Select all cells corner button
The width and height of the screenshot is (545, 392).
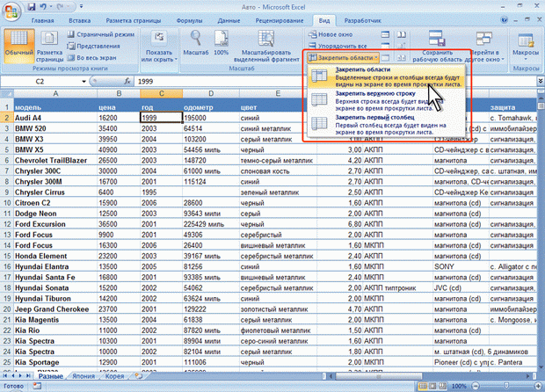point(7,93)
